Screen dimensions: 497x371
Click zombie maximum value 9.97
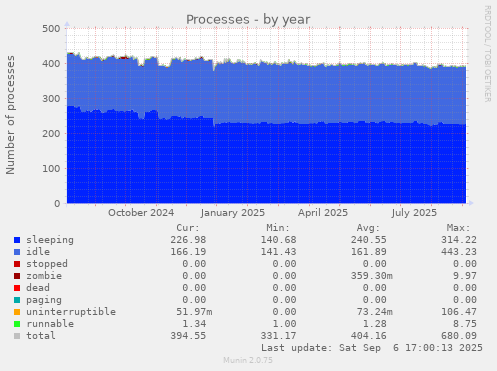(x=465, y=276)
